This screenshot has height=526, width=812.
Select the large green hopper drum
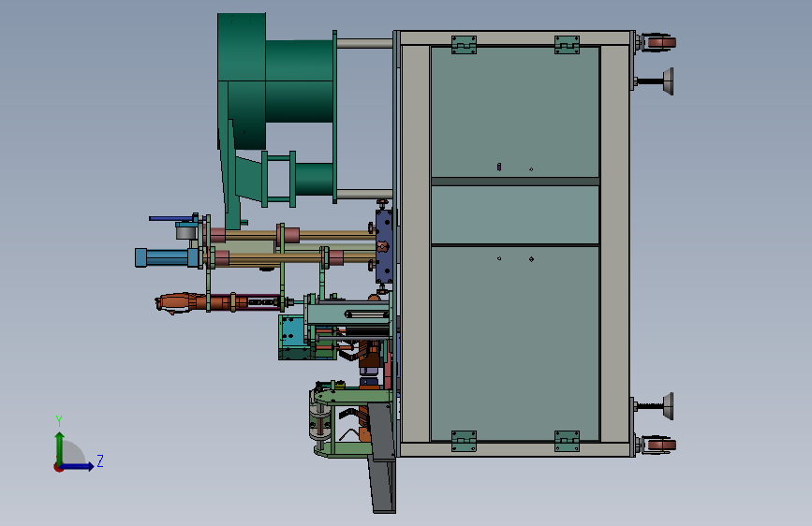tap(242, 81)
